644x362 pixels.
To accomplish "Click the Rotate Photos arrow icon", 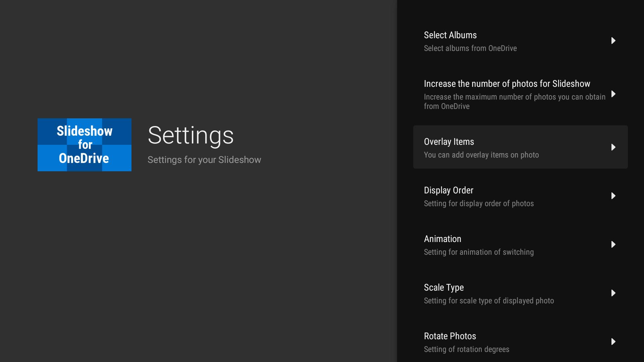I will click(613, 342).
